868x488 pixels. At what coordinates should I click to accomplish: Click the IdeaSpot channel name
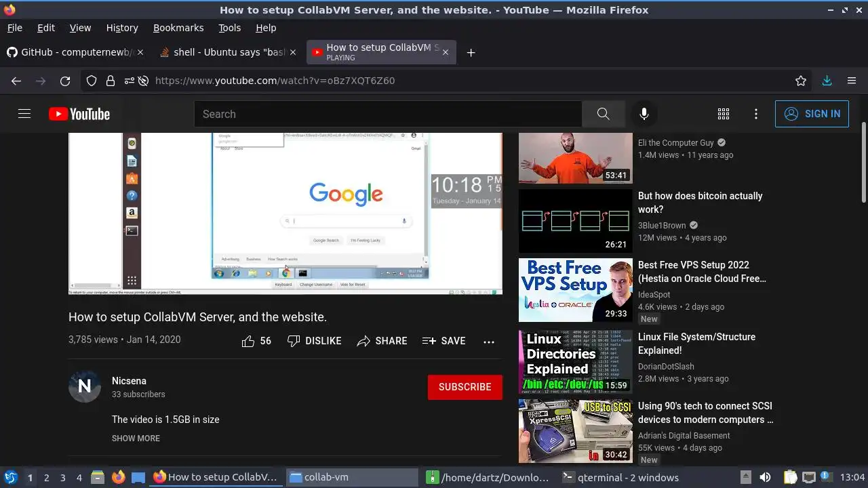pos(654,295)
